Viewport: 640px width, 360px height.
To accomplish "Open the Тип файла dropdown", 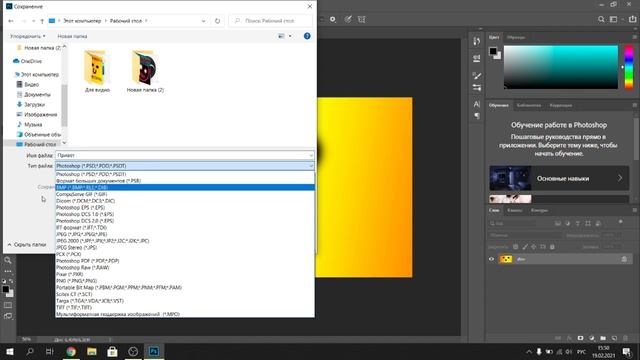I will pos(185,166).
